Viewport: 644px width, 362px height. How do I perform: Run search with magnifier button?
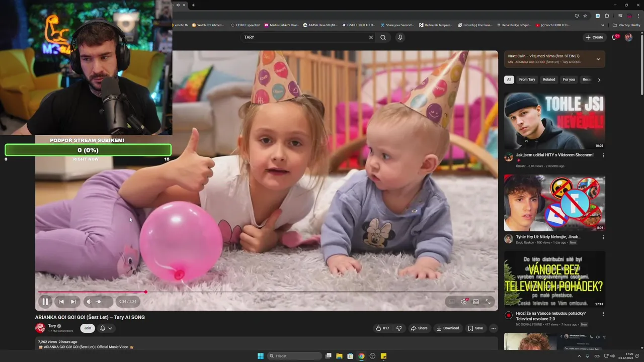tap(383, 37)
